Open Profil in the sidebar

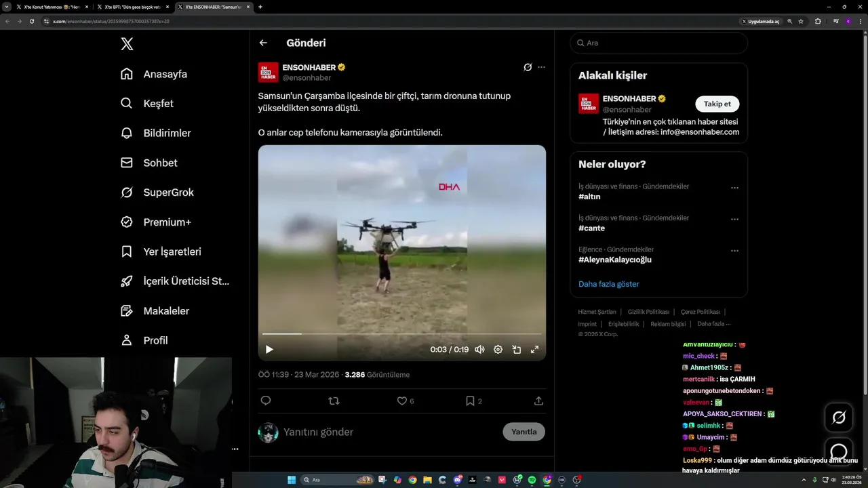[144, 340]
